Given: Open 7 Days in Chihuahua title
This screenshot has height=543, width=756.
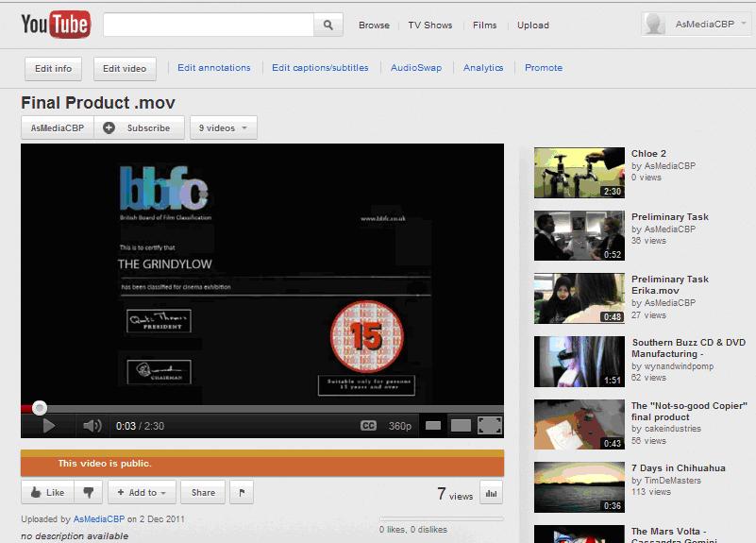Looking at the screenshot, I should (678, 467).
